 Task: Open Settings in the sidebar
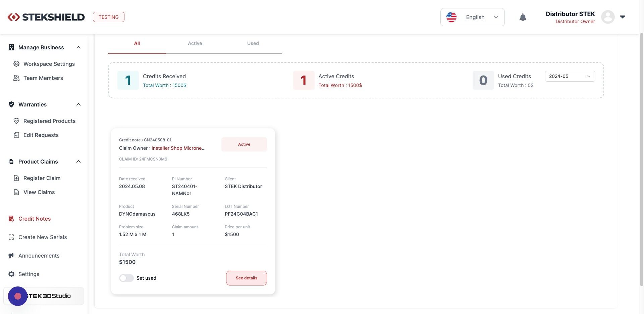point(29,274)
